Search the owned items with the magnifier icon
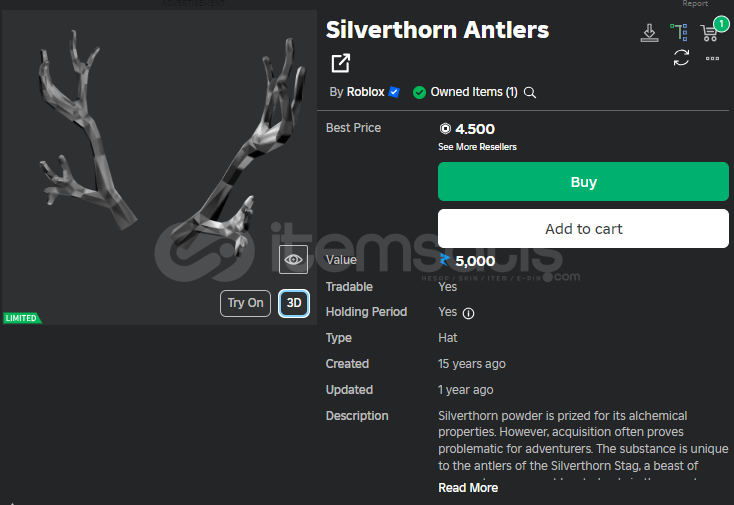The width and height of the screenshot is (734, 505). (x=529, y=92)
